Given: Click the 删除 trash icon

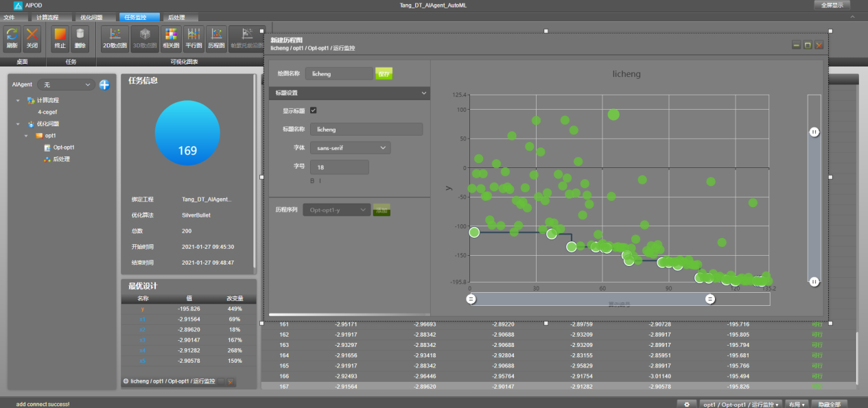Looking at the screenshot, I should click(80, 39).
